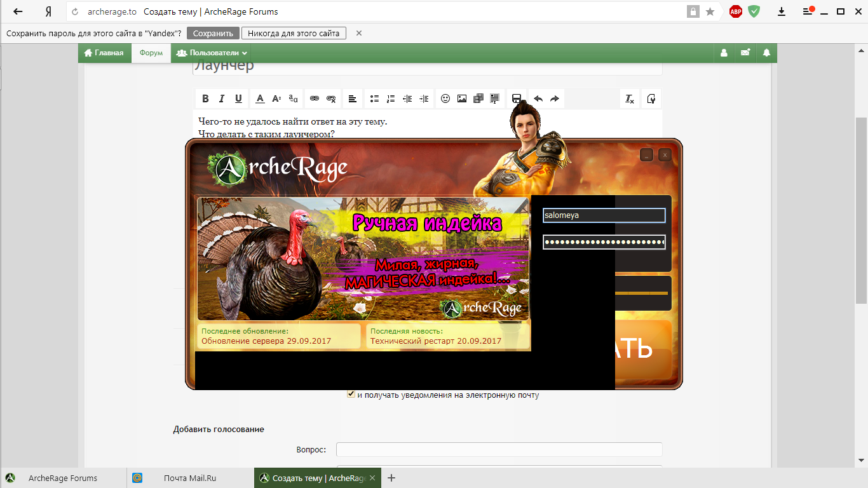The width and height of the screenshot is (868, 488).
Task: Open "Технический рестарт 20.09.2017" link
Action: pyautogui.click(x=436, y=341)
